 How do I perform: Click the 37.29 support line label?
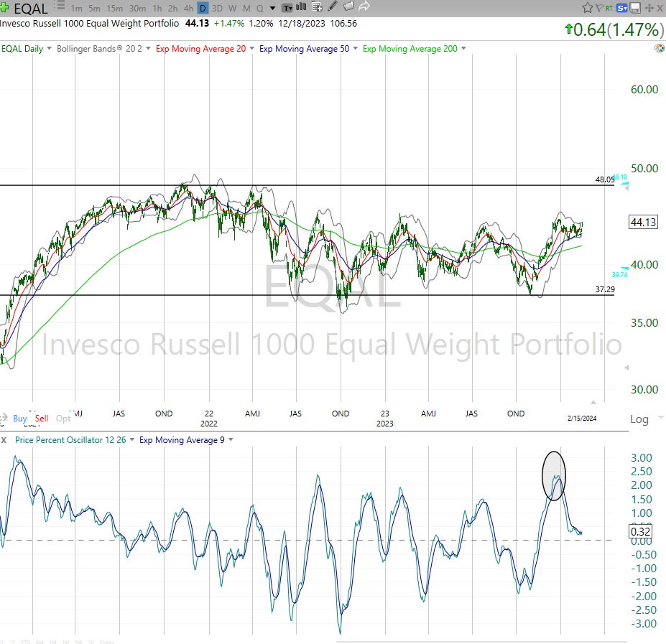[605, 289]
